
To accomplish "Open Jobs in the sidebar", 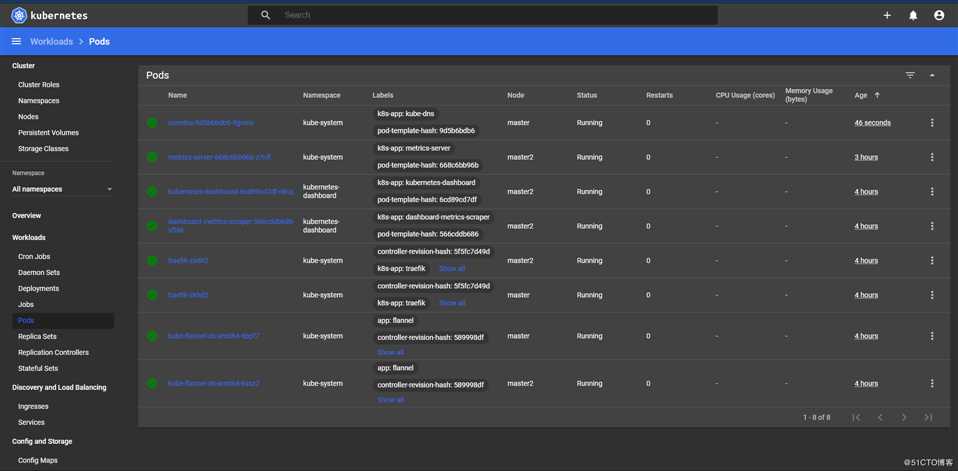I will [x=26, y=304].
